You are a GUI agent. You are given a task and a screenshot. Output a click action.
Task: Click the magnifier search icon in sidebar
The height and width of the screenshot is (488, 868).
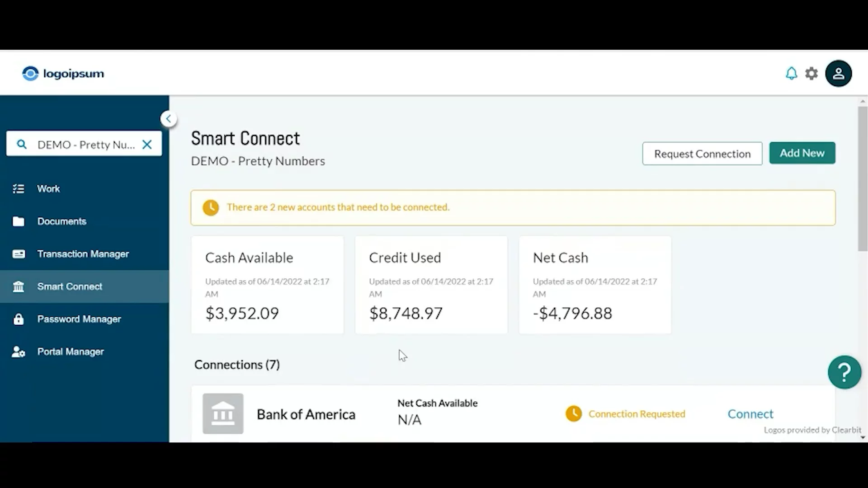coord(21,145)
